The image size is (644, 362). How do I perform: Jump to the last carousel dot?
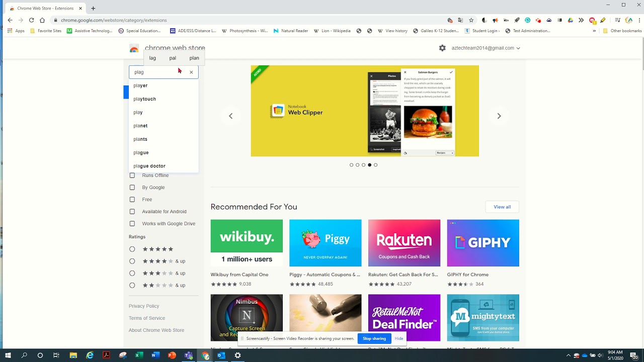tap(375, 165)
